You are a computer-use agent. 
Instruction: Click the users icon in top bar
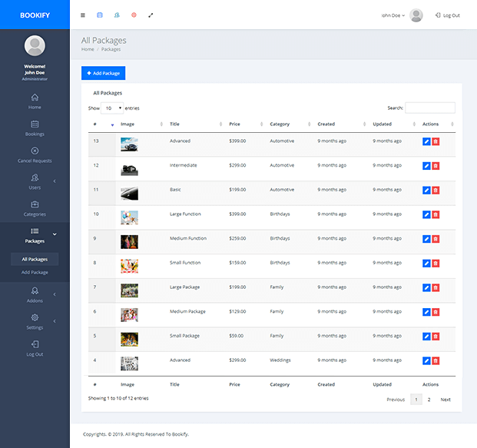tap(117, 15)
